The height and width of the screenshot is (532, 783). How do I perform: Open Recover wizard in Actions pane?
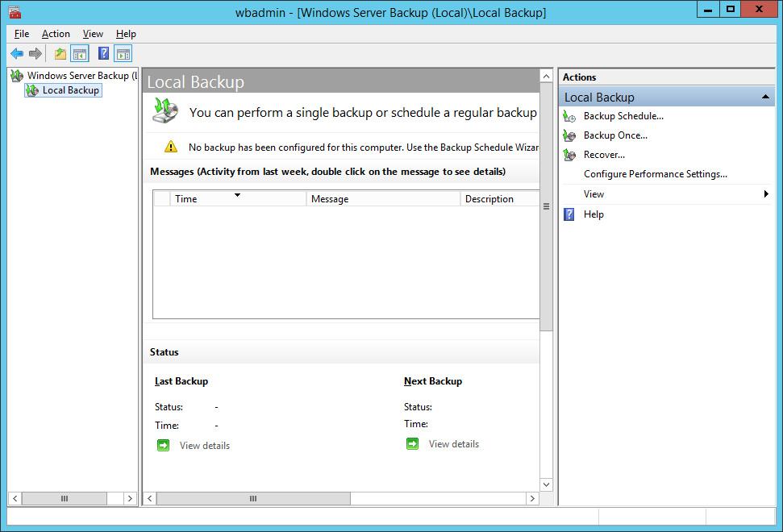click(604, 155)
